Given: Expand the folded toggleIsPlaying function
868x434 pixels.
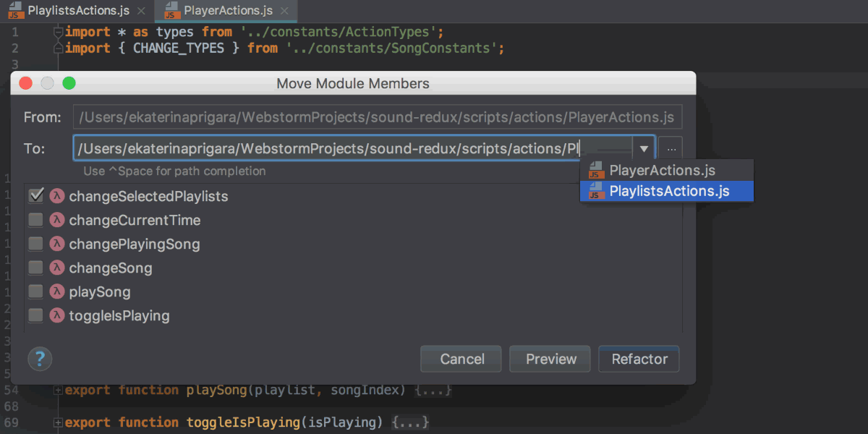Looking at the screenshot, I should click(x=58, y=422).
